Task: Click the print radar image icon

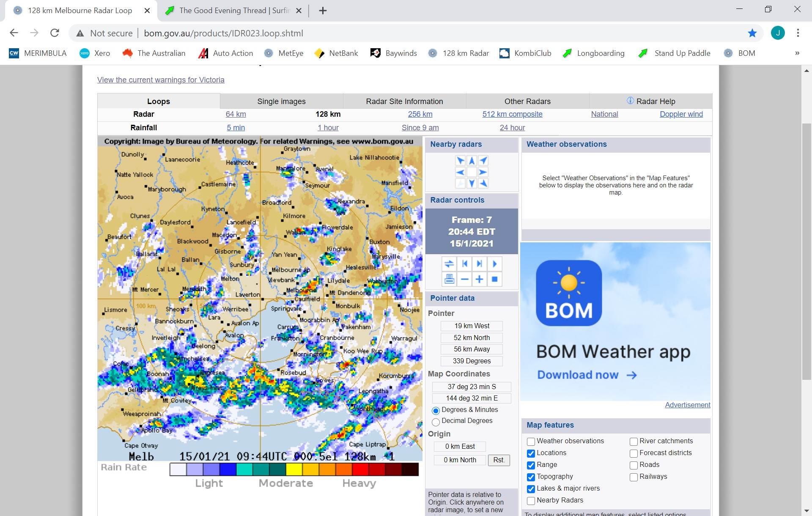Action: (x=449, y=279)
